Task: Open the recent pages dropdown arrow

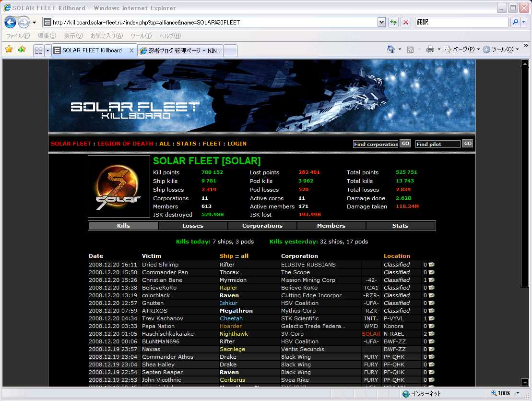Action: coord(34,23)
